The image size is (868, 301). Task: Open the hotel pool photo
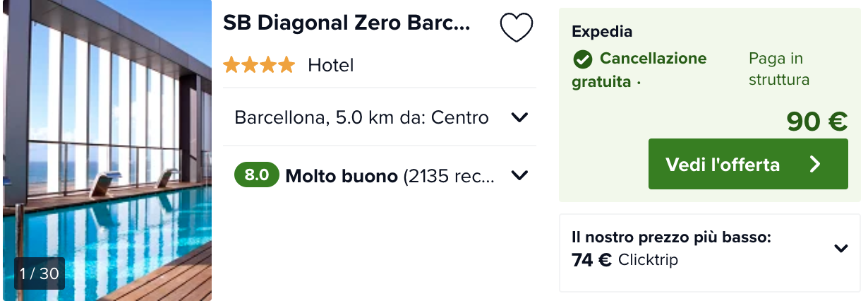(106, 150)
